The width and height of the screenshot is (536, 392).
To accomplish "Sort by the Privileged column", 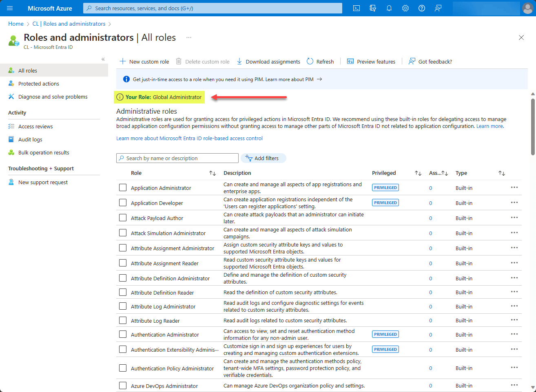I will [418, 173].
